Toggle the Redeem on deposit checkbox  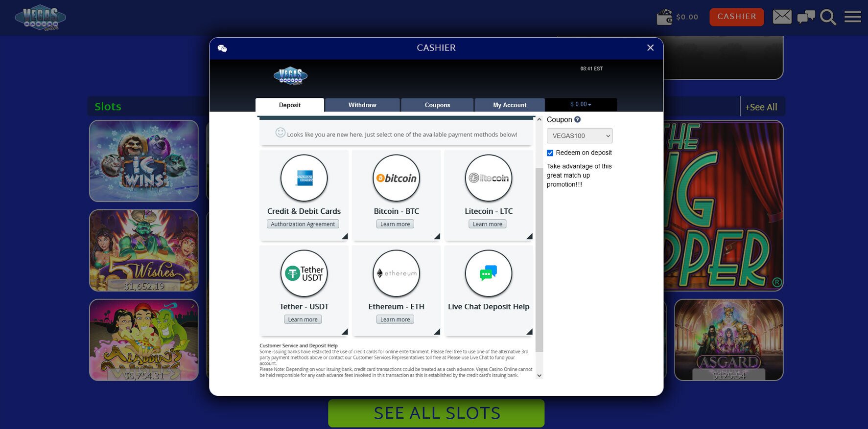tap(550, 153)
